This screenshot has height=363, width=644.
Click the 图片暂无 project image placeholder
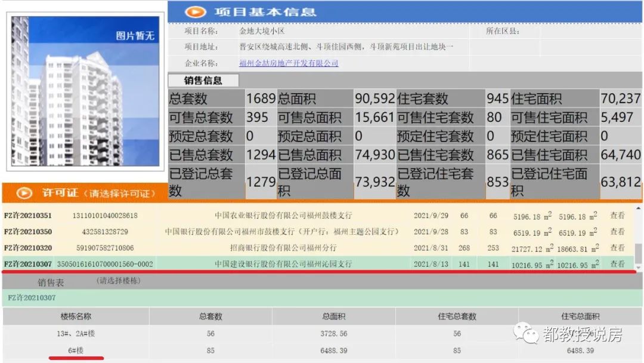point(83,90)
